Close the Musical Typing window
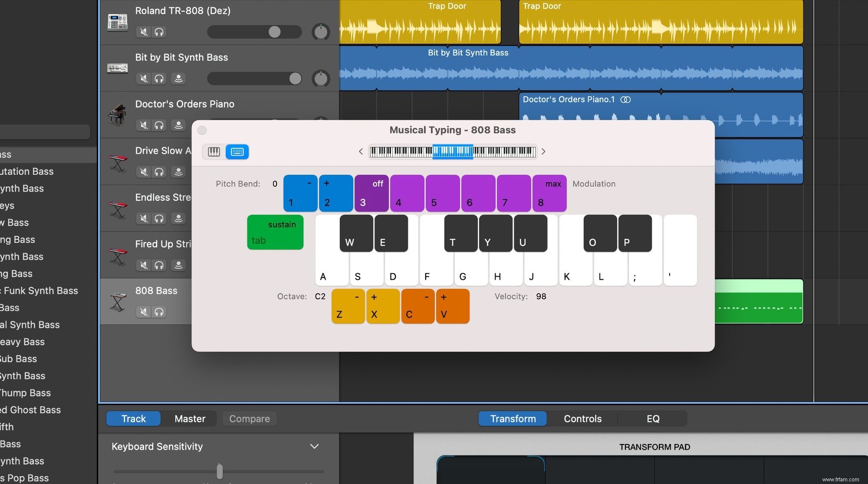This screenshot has height=484, width=868. pos(202,130)
